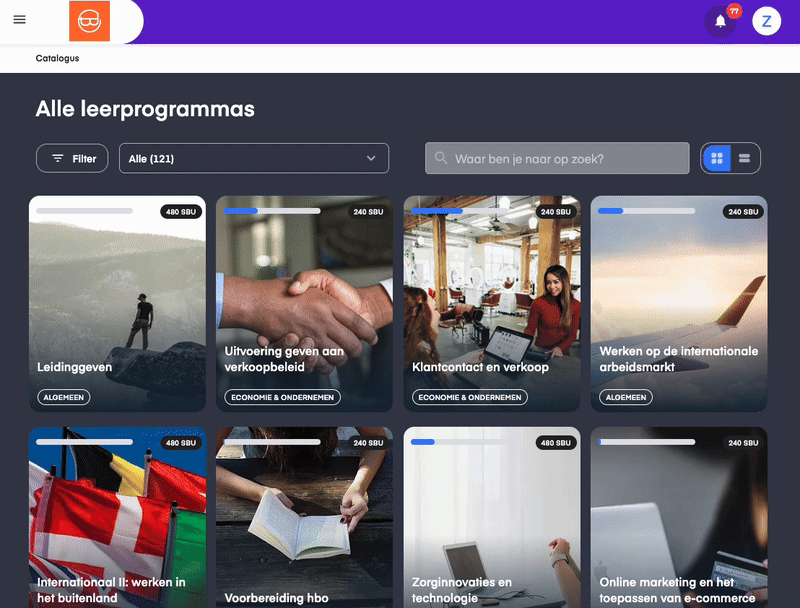Open the Z user profile avatar
This screenshot has width=800, height=608.
(x=766, y=21)
